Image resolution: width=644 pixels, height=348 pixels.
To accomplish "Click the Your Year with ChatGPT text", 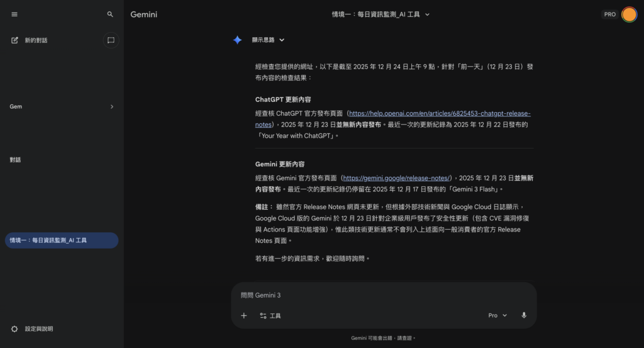I will (296, 136).
